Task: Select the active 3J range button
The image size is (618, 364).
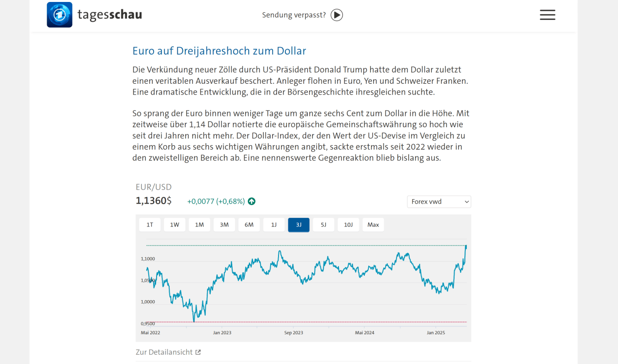Action: coord(299,225)
